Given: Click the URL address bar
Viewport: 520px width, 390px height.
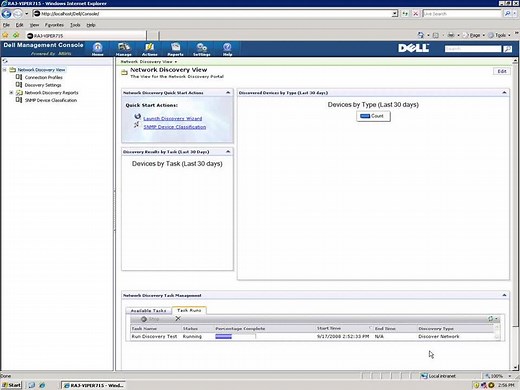Looking at the screenshot, I should click(x=212, y=14).
